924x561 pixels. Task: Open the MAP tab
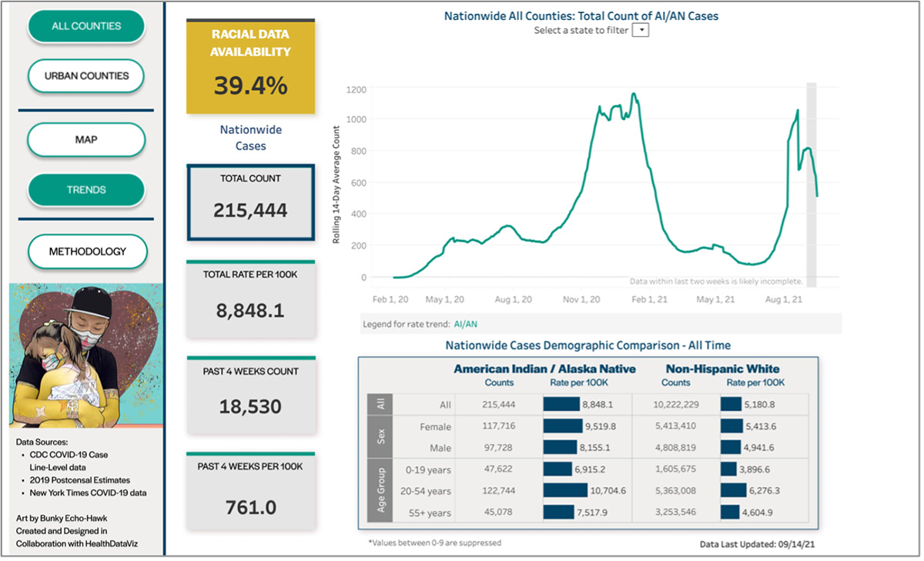click(x=86, y=140)
